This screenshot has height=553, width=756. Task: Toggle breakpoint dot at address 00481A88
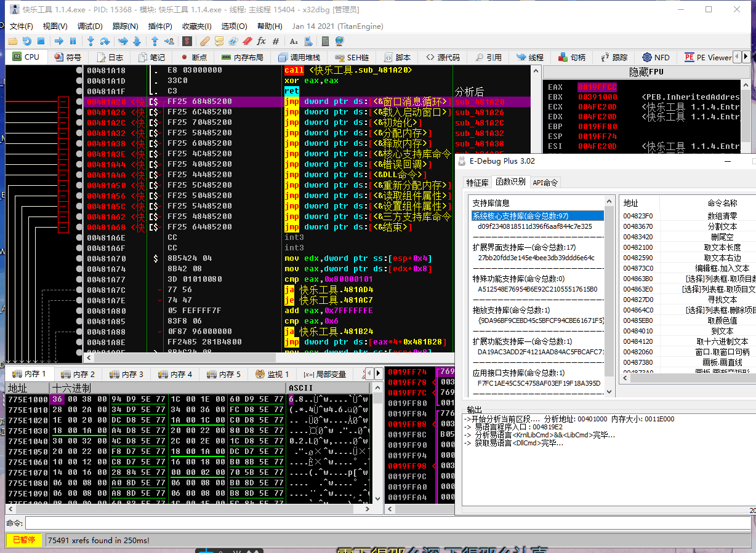click(x=79, y=332)
